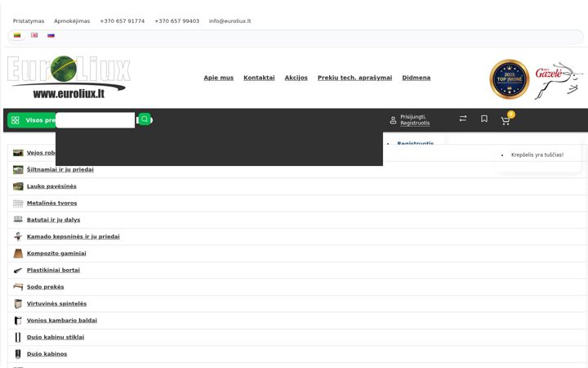The width and height of the screenshot is (588, 368).
Task: Switch language to English flag
Action: [34, 35]
